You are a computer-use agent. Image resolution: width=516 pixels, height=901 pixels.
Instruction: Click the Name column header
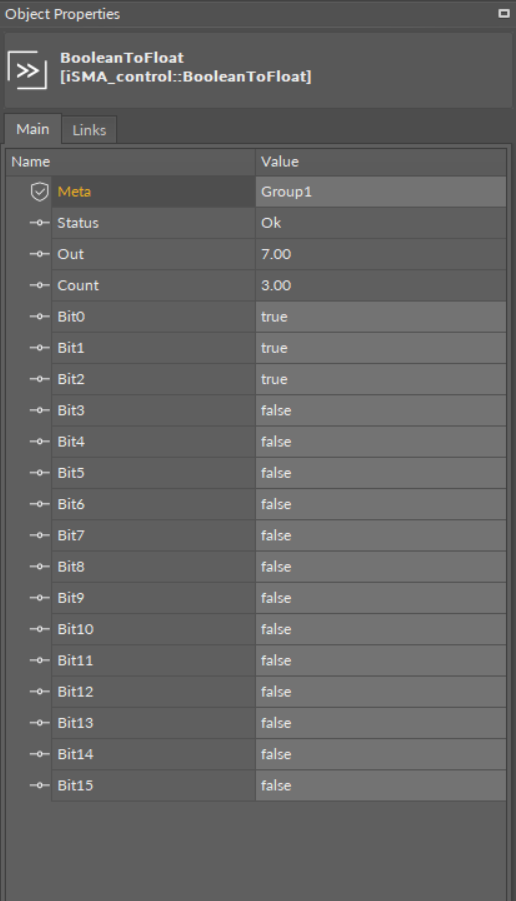(131, 162)
